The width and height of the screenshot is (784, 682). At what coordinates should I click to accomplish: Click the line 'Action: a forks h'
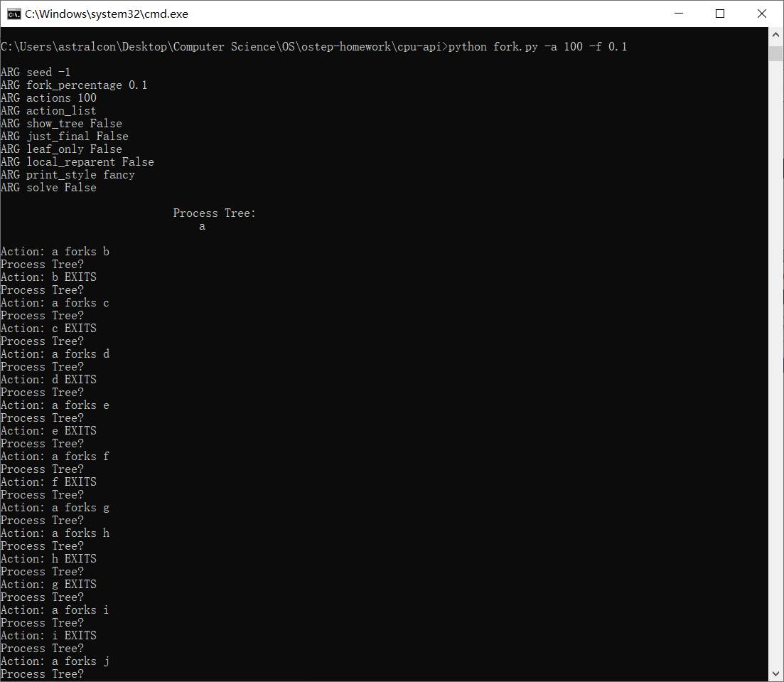pyautogui.click(x=55, y=533)
